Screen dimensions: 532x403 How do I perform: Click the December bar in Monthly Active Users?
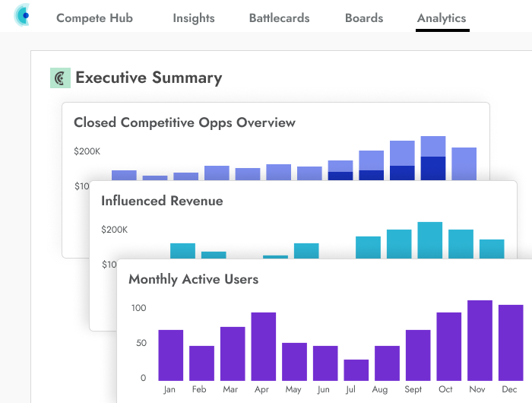(510, 342)
